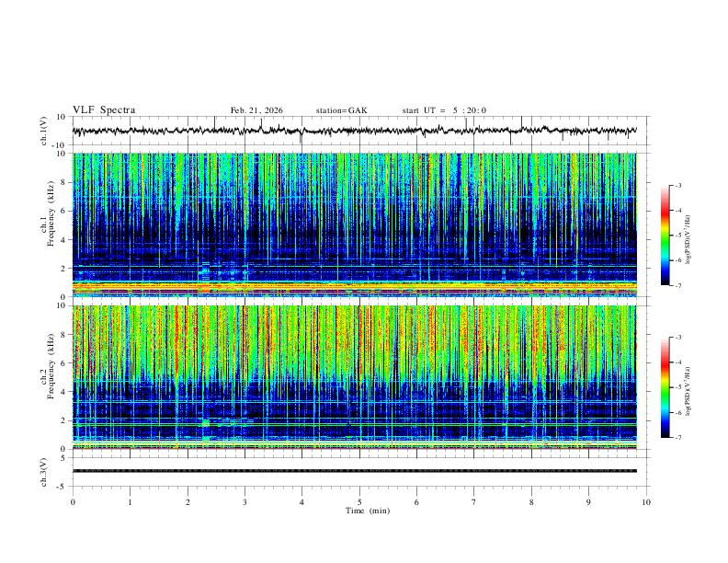
Task: Click the '-3' label on the ch.1 color scale
Action: click(x=678, y=186)
